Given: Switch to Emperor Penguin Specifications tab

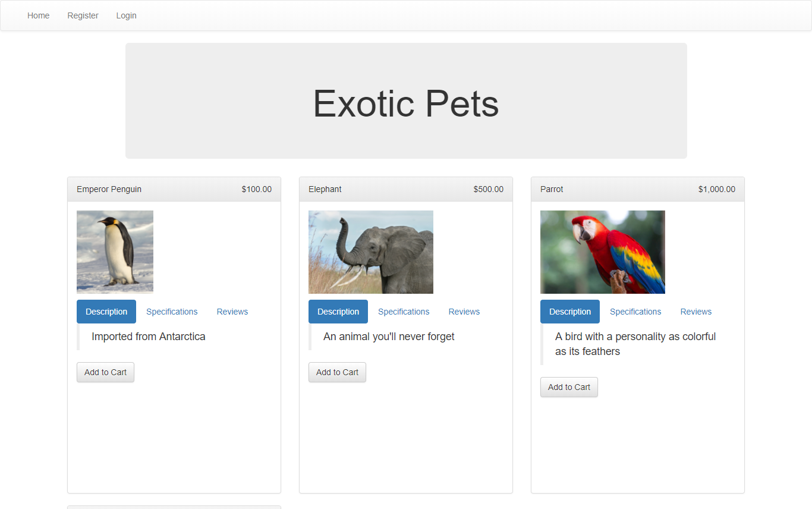Looking at the screenshot, I should click(x=172, y=312).
